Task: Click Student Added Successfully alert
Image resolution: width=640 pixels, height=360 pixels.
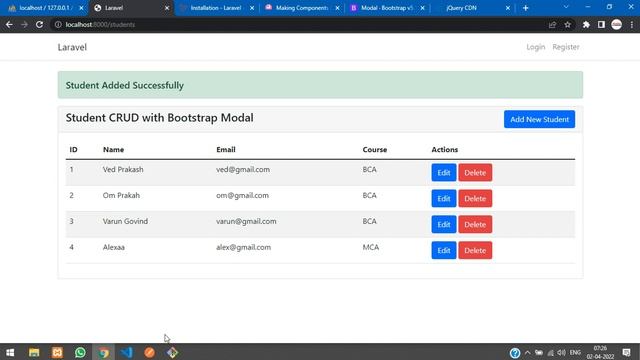Action: tap(320, 85)
